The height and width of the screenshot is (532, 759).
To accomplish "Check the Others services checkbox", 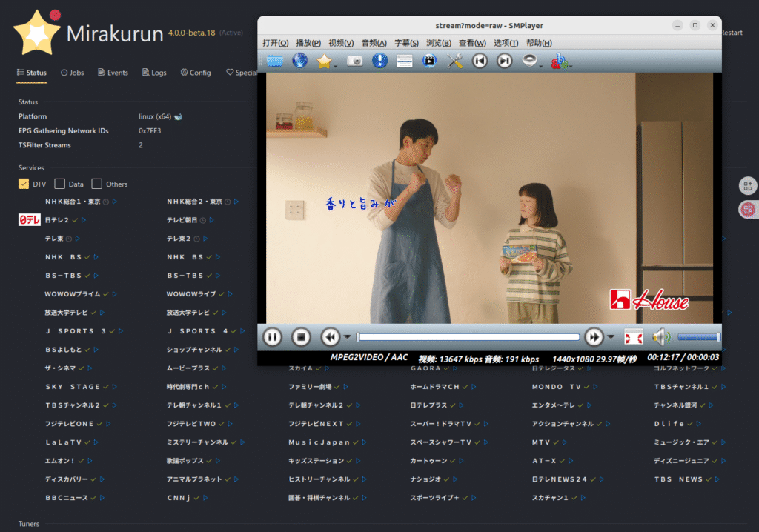I will click(97, 184).
